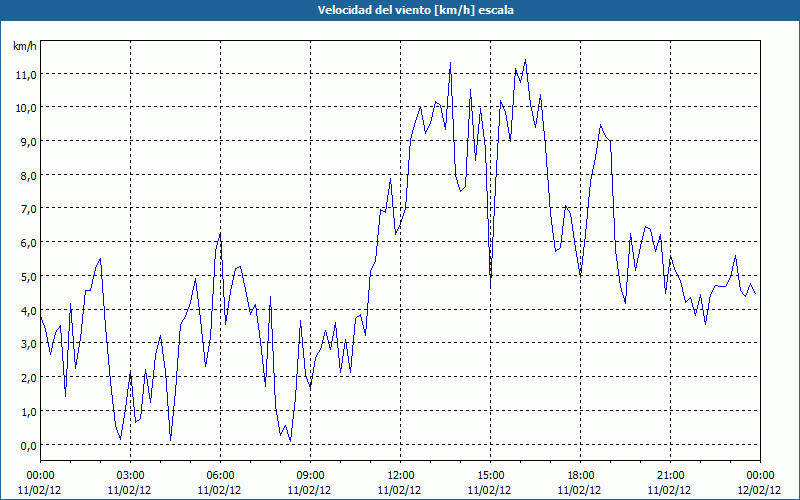
Task: Click the highest wind speed peak on the line
Action: pyautogui.click(x=525, y=60)
